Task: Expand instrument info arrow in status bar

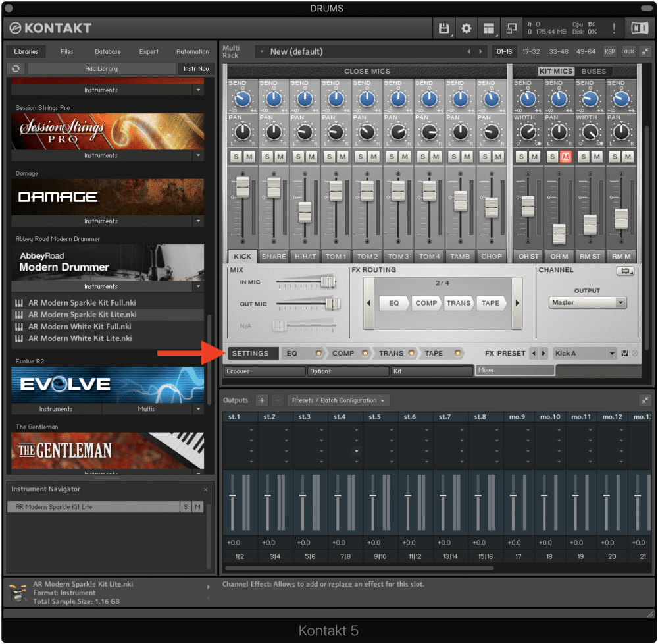Action: 208,587
